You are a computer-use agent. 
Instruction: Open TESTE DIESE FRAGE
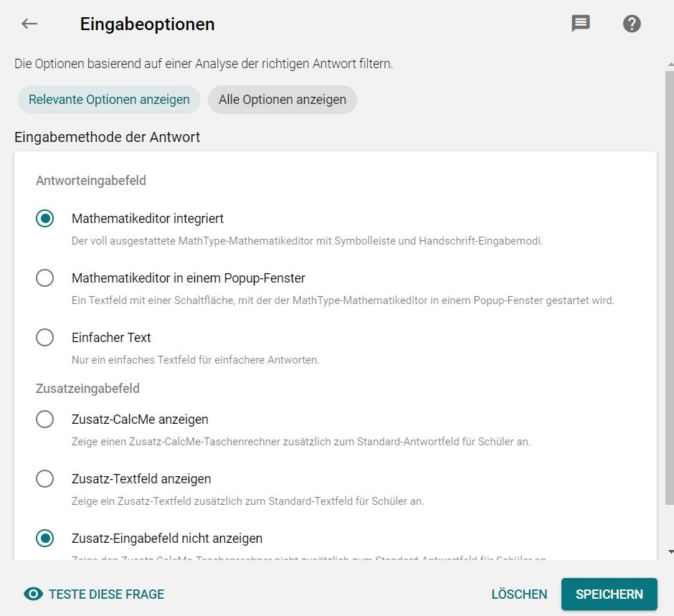tap(104, 594)
